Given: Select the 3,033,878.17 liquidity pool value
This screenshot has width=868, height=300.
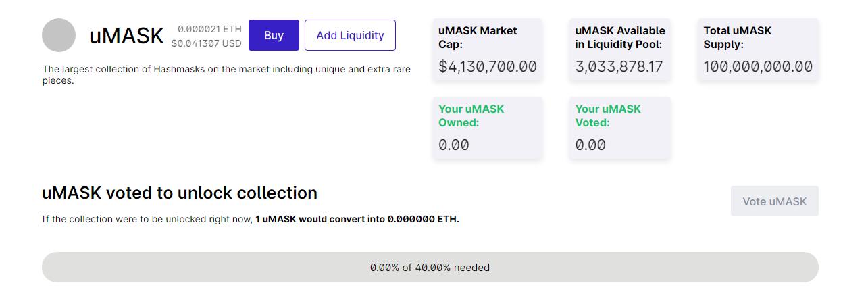Looking at the screenshot, I should point(619,66).
